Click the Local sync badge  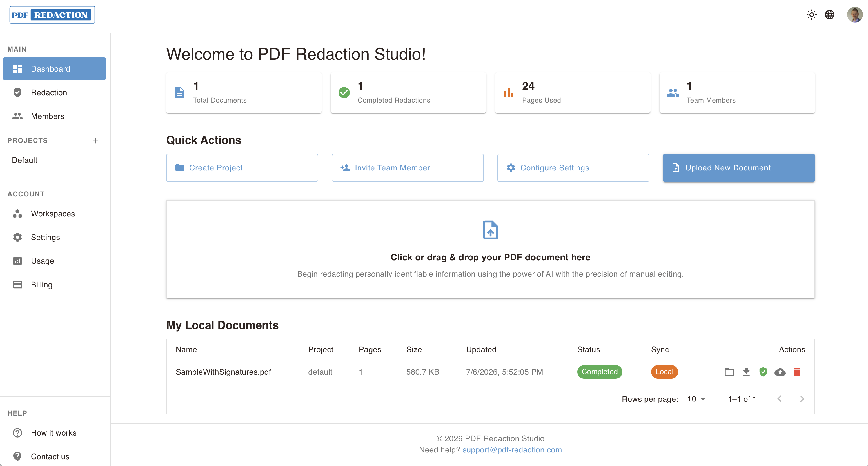(664, 372)
